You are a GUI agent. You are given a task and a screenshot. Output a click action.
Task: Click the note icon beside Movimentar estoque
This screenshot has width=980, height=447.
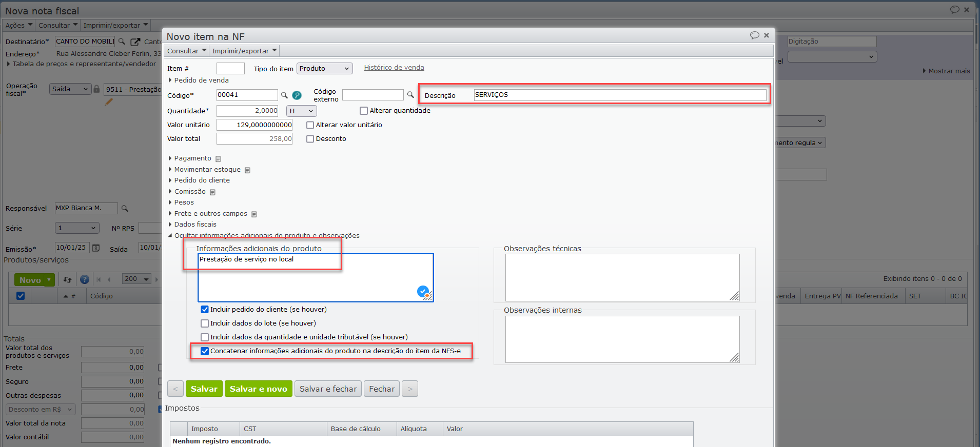point(247,170)
